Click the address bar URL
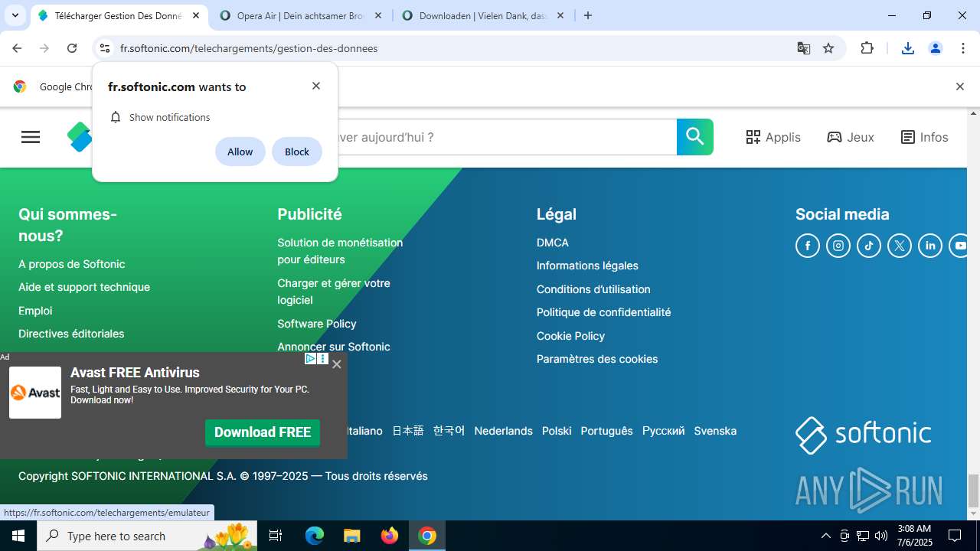 [249, 48]
